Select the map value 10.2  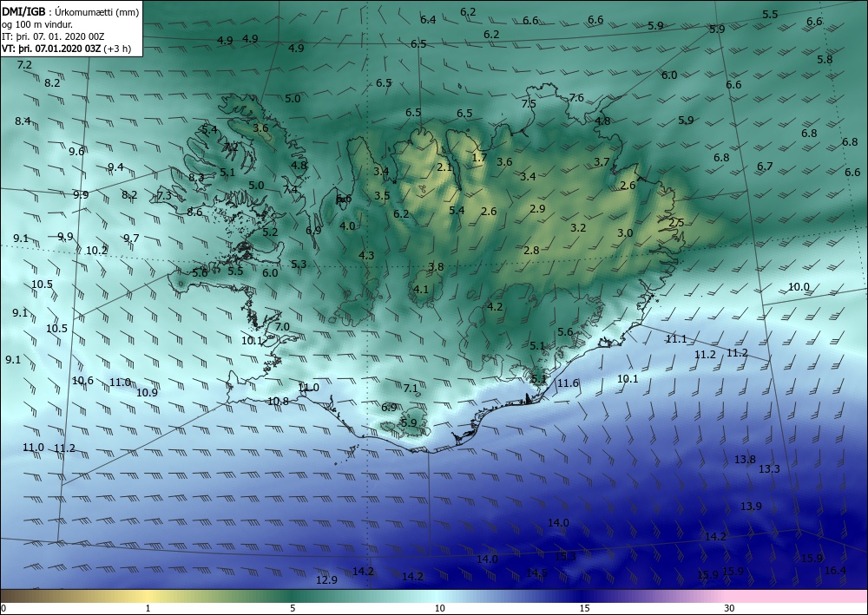(x=96, y=250)
